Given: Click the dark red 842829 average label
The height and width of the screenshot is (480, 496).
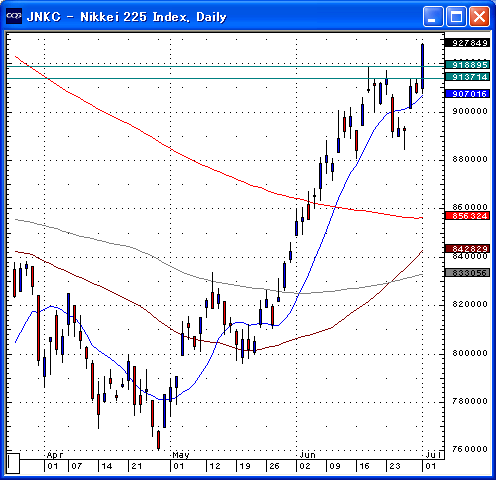Looking at the screenshot, I should coord(467,249).
